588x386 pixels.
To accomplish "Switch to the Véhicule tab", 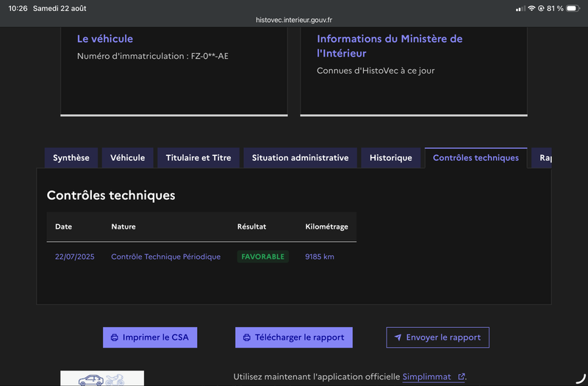I will coord(127,158).
